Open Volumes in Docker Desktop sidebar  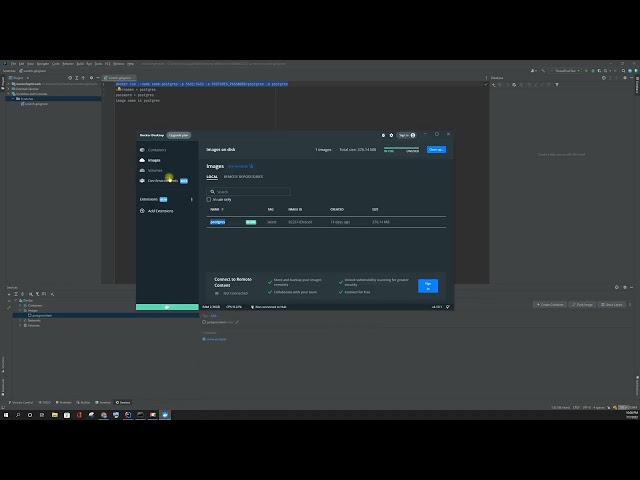pos(155,171)
